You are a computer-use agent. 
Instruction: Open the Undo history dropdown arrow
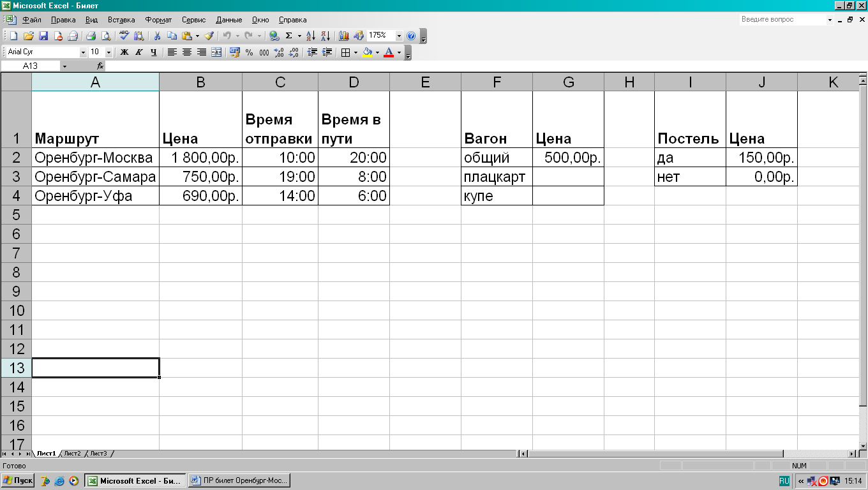[x=237, y=36]
